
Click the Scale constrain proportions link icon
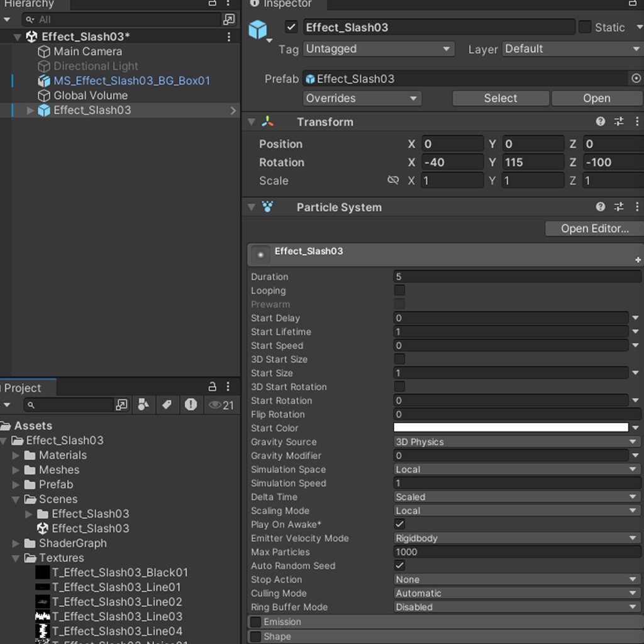pyautogui.click(x=393, y=180)
